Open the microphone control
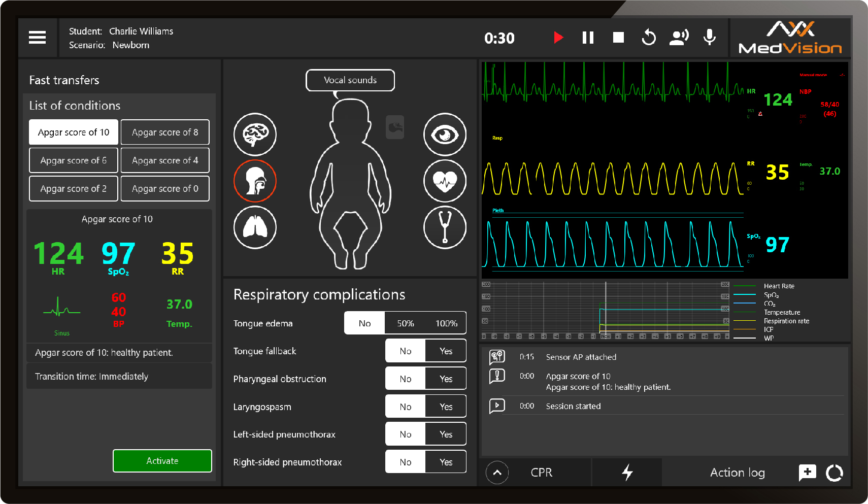Viewport: 868px width, 504px height. click(710, 38)
